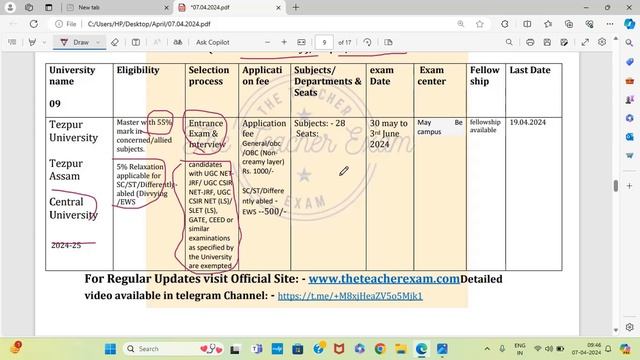Open File Explorer from taskbar
The width and height of the screenshot is (640, 360).
(x=400, y=349)
